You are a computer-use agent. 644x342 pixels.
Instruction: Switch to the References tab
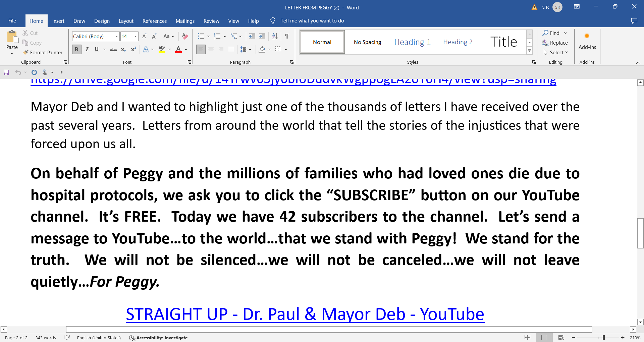pyautogui.click(x=155, y=21)
